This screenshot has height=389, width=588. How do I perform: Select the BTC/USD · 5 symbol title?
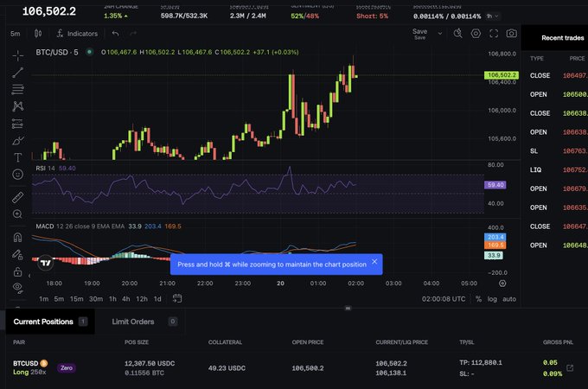57,52
